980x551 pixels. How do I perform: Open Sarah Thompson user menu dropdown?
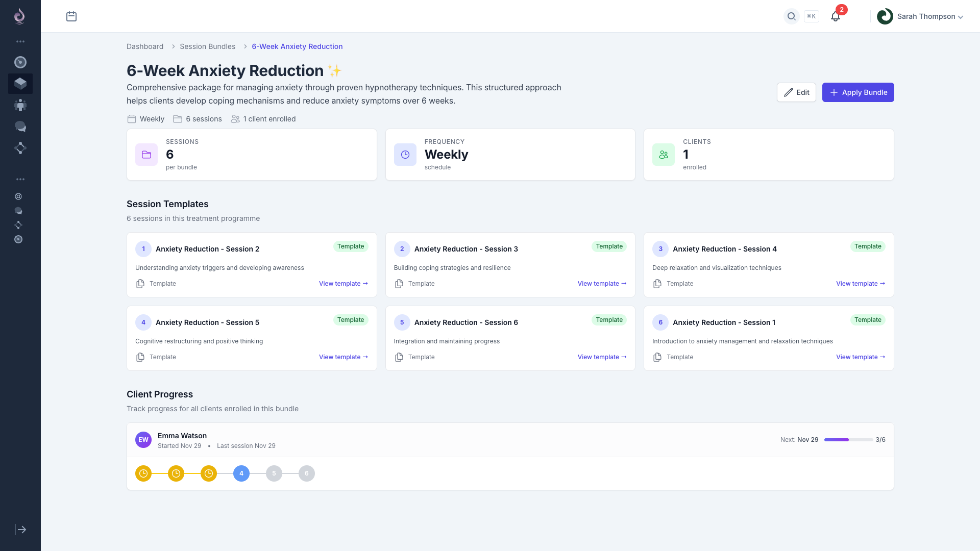[x=920, y=16]
